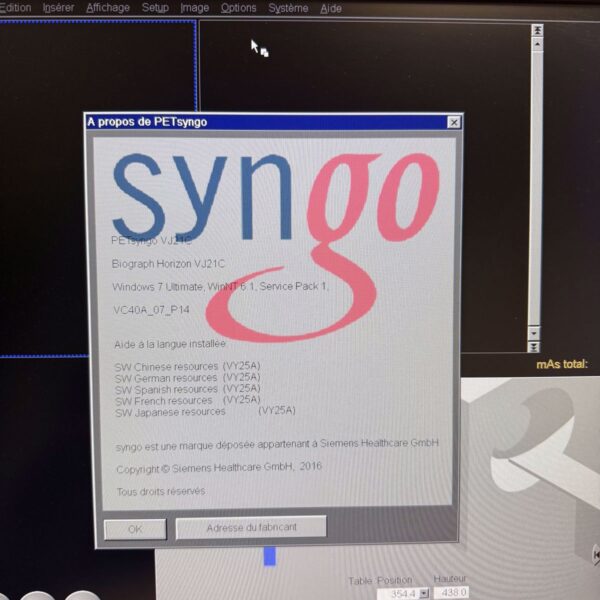Open the Insérer menu
This screenshot has height=600, width=600.
(58, 8)
